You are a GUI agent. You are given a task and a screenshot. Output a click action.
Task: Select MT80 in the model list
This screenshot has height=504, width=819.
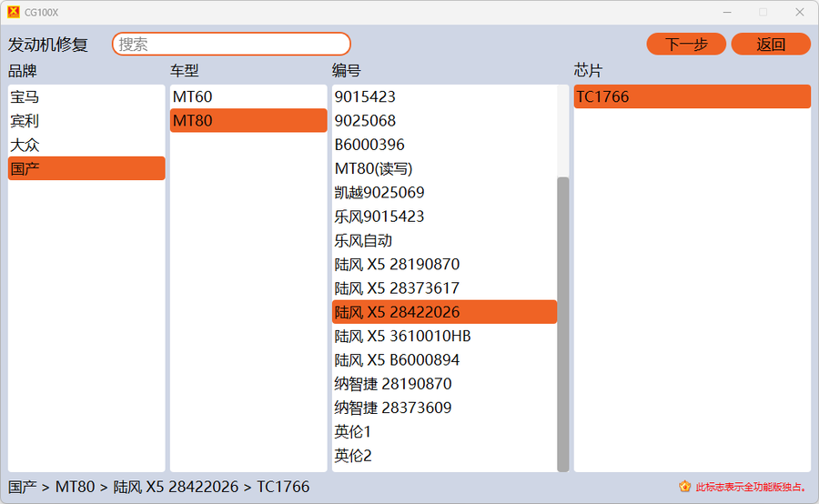point(248,121)
